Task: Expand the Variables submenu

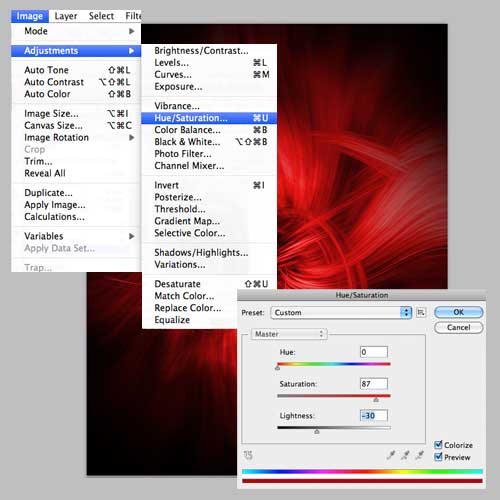Action: pos(76,236)
